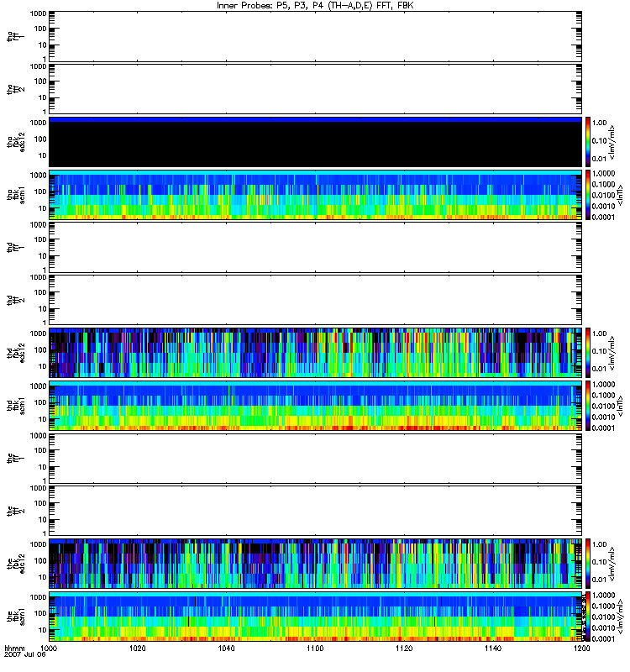Image resolution: width=630 pixels, height=672 pixels.
Task: Click the "1.00" value on thd edc12 color bar
Action: [600, 333]
